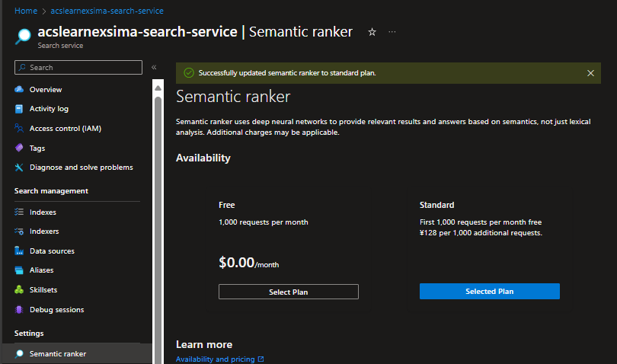
Task: Open acslearnexsima-search-service breadcrumb link
Action: pos(107,11)
